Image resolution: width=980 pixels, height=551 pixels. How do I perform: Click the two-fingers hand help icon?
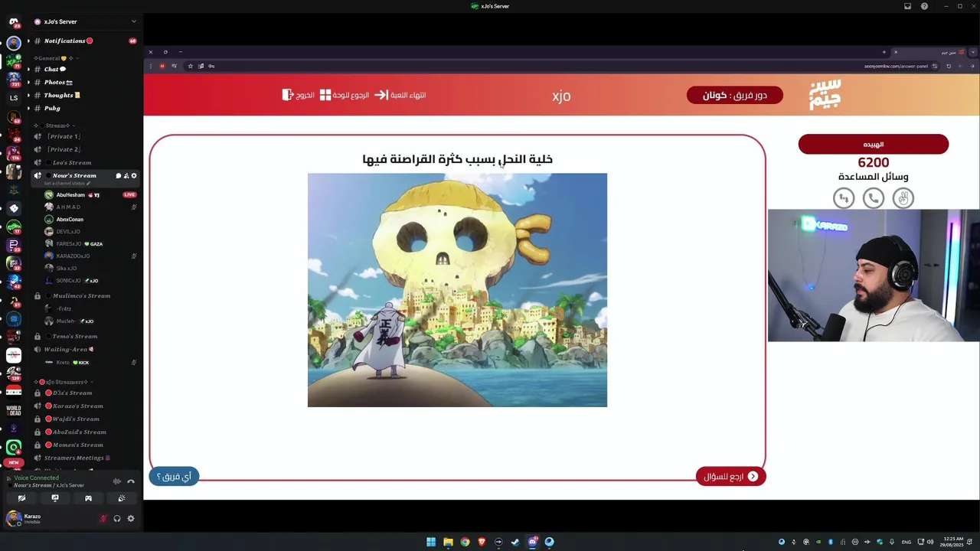tap(903, 198)
